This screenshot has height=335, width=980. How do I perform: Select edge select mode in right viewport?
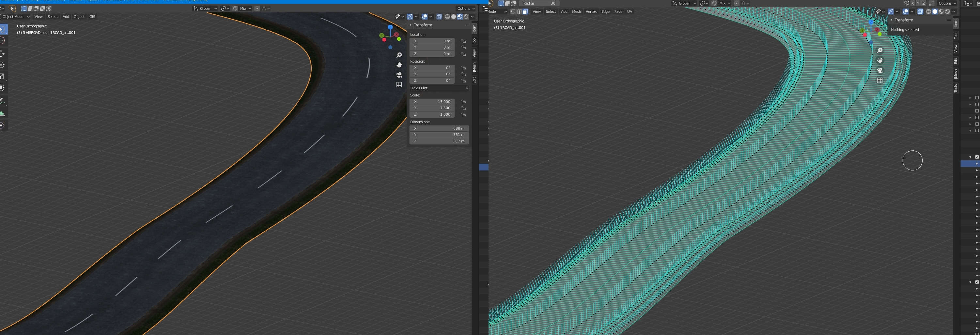pos(519,11)
